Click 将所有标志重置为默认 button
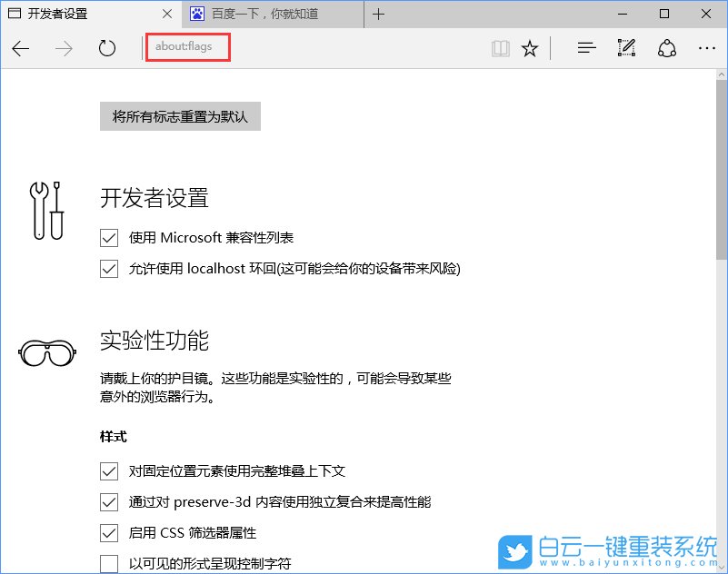Image resolution: width=728 pixels, height=574 pixels. tap(179, 116)
